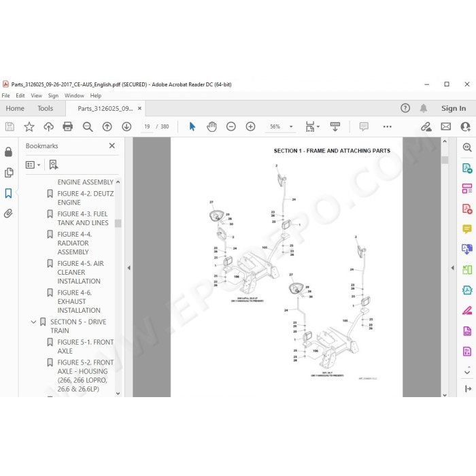The width and height of the screenshot is (476, 476).
Task: Open bookmark FIGURE 5-2. FRONT AXLE - HOUSING
Action: [85, 375]
